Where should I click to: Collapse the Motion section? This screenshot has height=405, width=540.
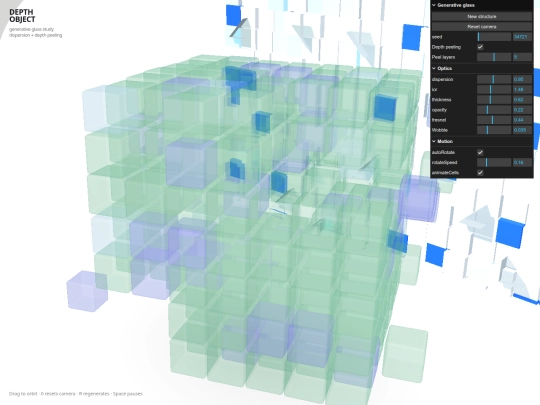(x=482, y=142)
